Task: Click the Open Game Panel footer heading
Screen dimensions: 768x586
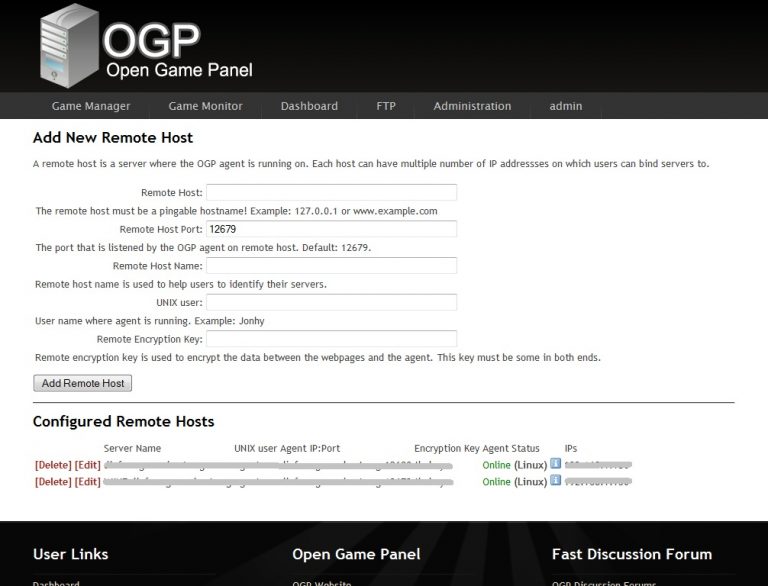Action: pyautogui.click(x=357, y=554)
